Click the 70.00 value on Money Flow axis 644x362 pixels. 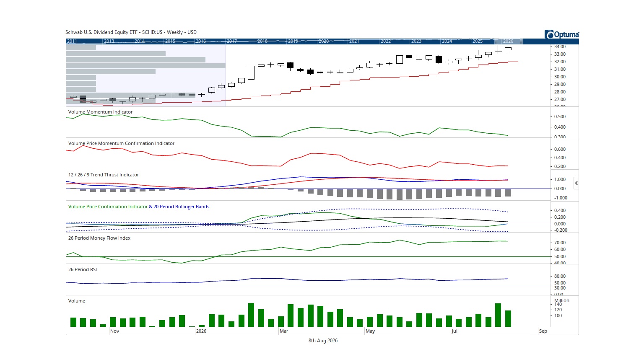coord(560,243)
